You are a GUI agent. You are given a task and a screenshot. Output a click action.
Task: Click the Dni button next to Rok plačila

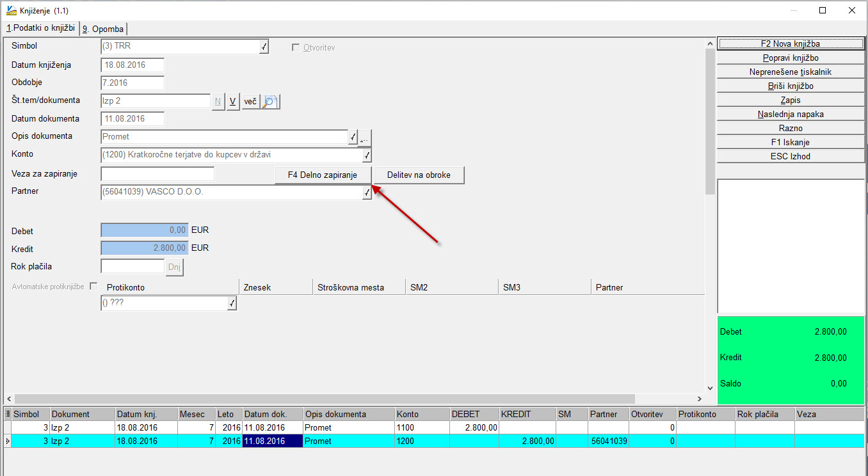coord(175,267)
